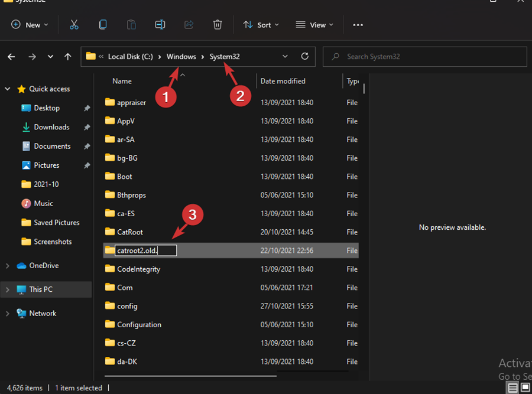This screenshot has height=394, width=532.
Task: Open Pictures in Quick access
Action: tap(47, 165)
